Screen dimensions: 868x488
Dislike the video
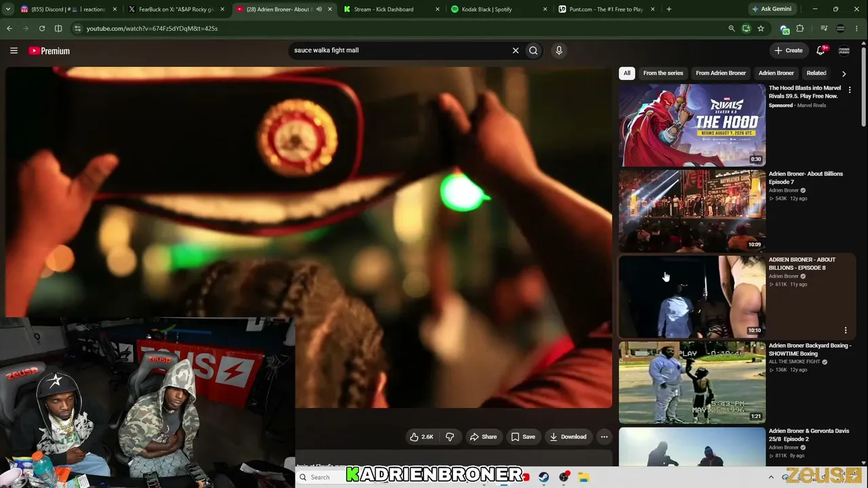[450, 437]
